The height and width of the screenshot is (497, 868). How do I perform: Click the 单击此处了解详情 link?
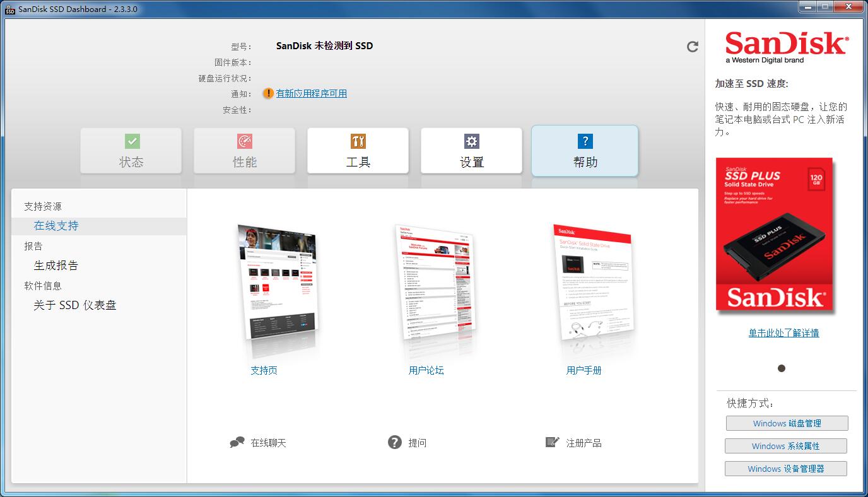pos(784,333)
